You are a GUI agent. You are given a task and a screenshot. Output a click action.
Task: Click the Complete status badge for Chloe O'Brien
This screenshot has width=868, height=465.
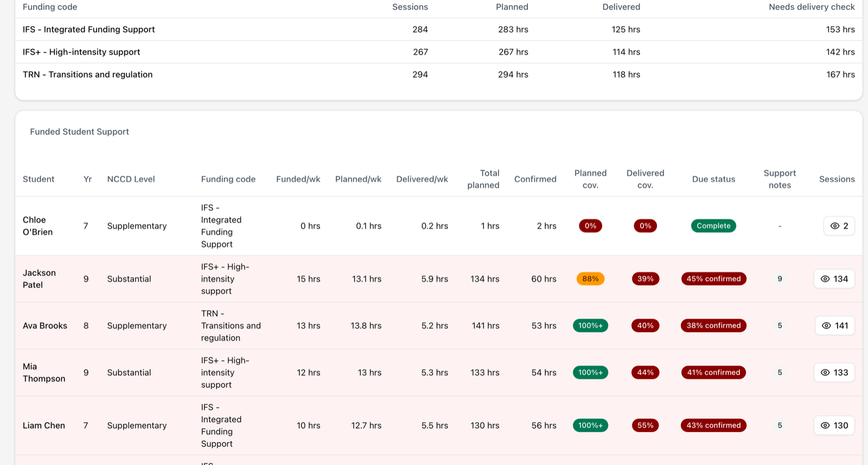click(x=713, y=226)
